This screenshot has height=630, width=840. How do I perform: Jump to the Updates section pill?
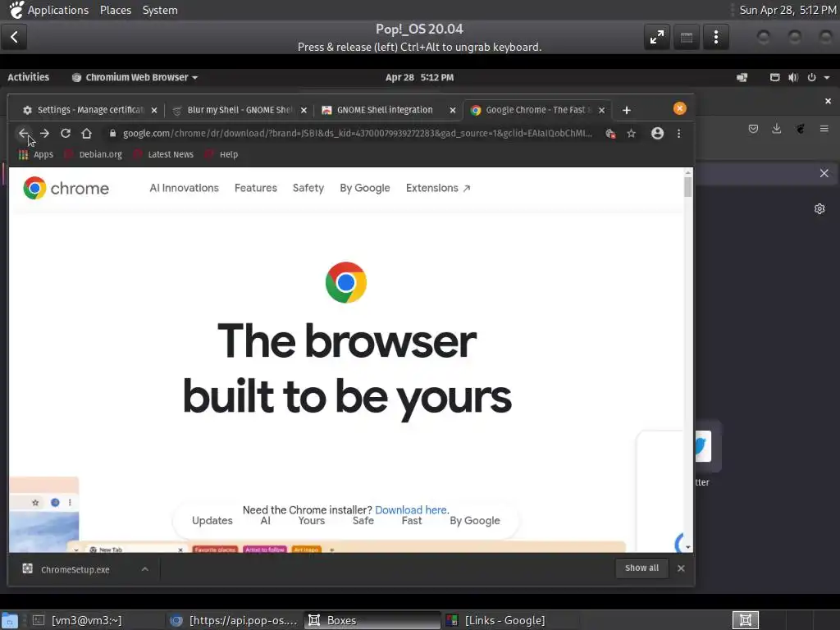212,521
